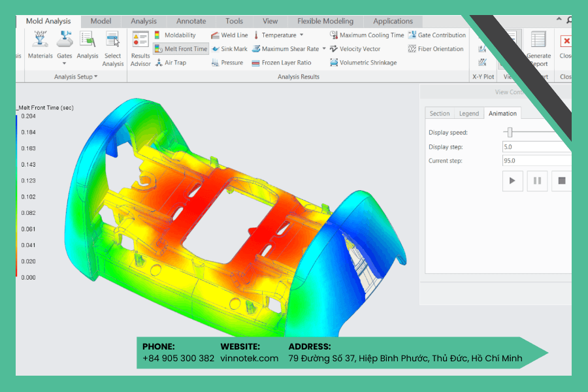Viewport: 588px width, 392px height.
Task: Show Air Trap analysis result
Action: click(x=171, y=63)
